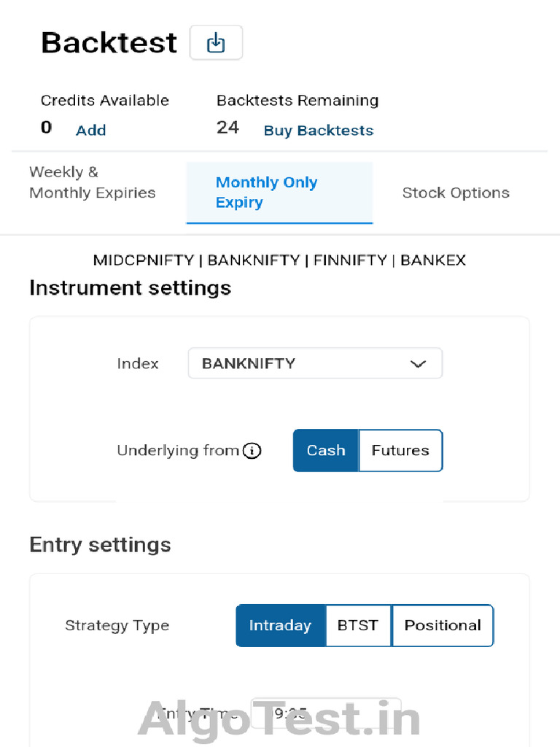Image resolution: width=560 pixels, height=747 pixels.
Task: Click the download backtest icon
Action: [x=216, y=43]
